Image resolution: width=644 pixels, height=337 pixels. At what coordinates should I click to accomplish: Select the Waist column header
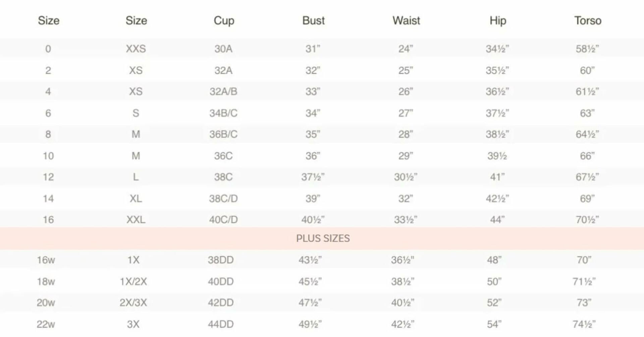point(406,21)
